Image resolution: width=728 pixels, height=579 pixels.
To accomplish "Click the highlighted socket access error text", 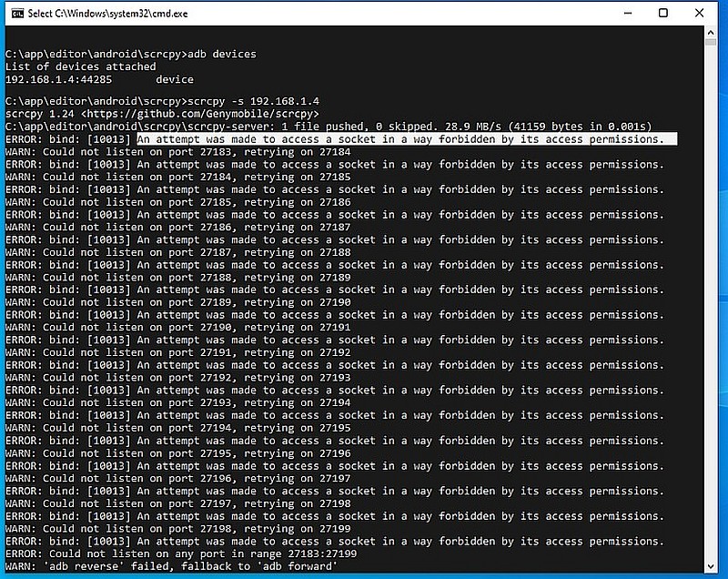I will 407,138.
